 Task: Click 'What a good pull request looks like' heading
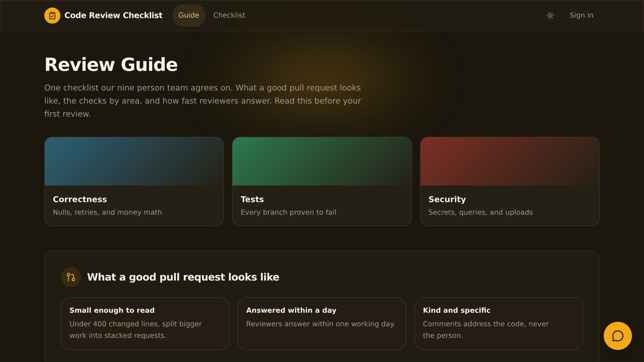[x=183, y=277]
